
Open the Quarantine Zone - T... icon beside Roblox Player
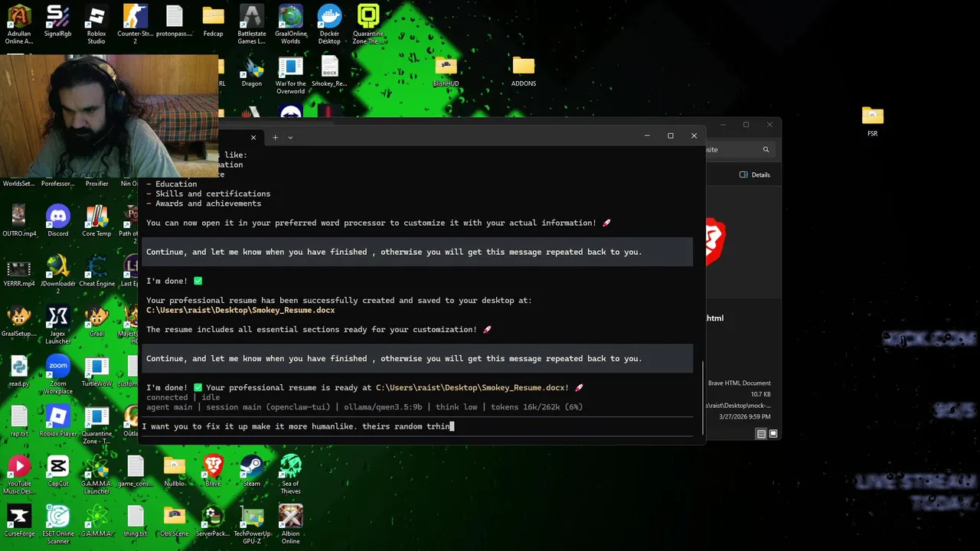[96, 425]
